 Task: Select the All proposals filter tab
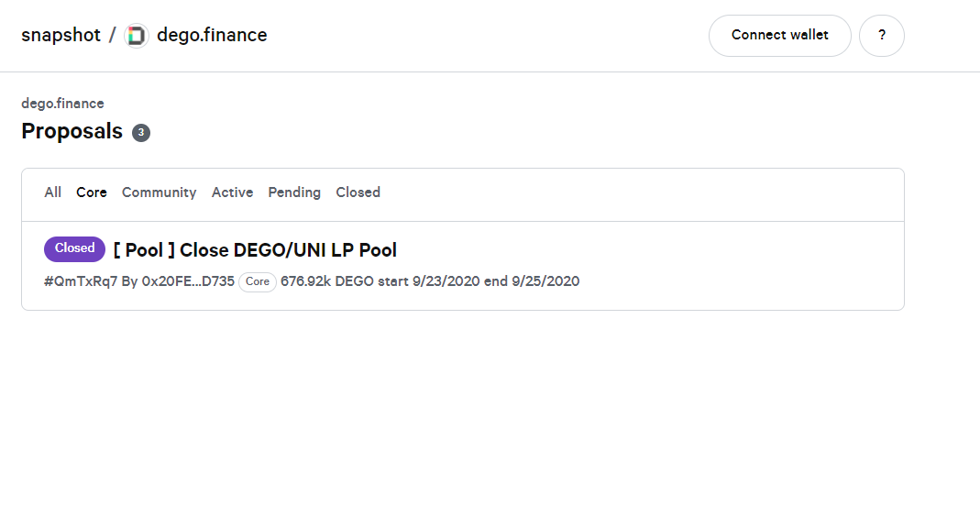pyautogui.click(x=52, y=192)
